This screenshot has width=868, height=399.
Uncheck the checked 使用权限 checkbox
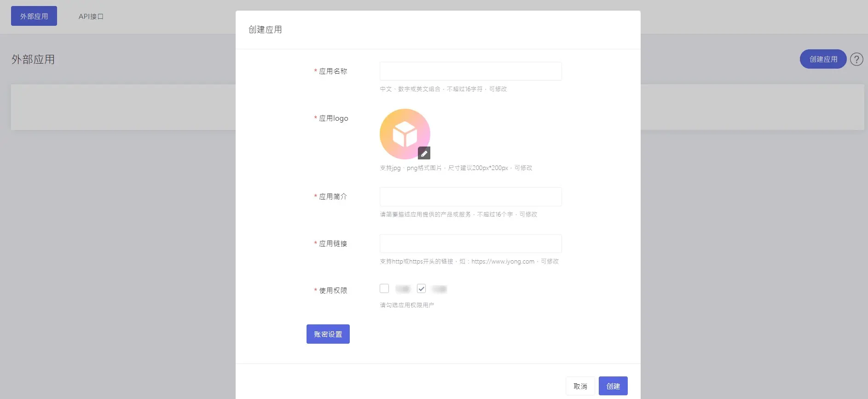[421, 289]
